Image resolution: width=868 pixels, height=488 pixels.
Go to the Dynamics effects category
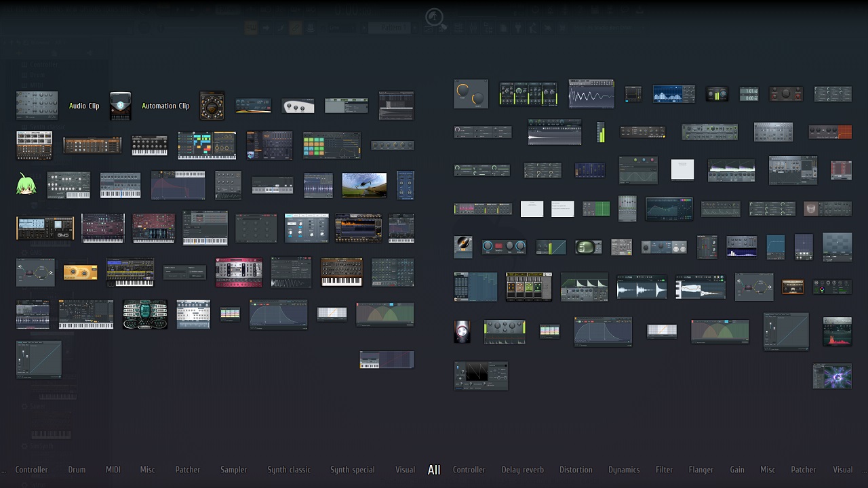[x=624, y=470]
